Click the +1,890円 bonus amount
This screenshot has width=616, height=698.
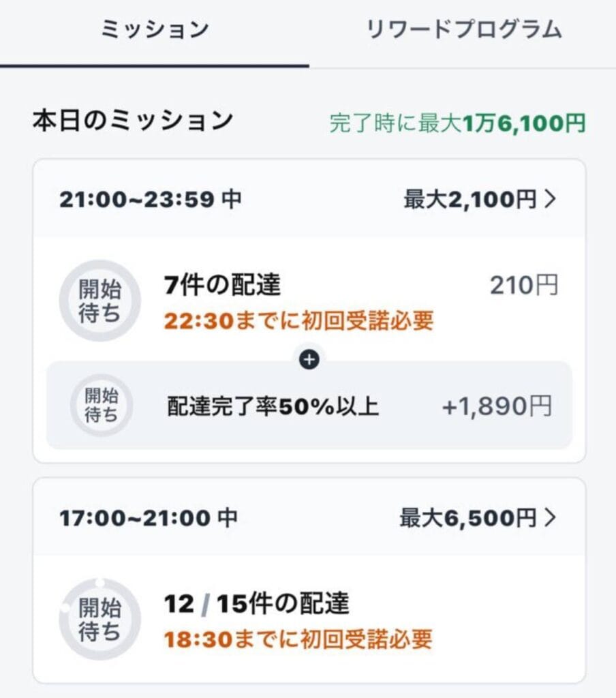click(x=497, y=406)
